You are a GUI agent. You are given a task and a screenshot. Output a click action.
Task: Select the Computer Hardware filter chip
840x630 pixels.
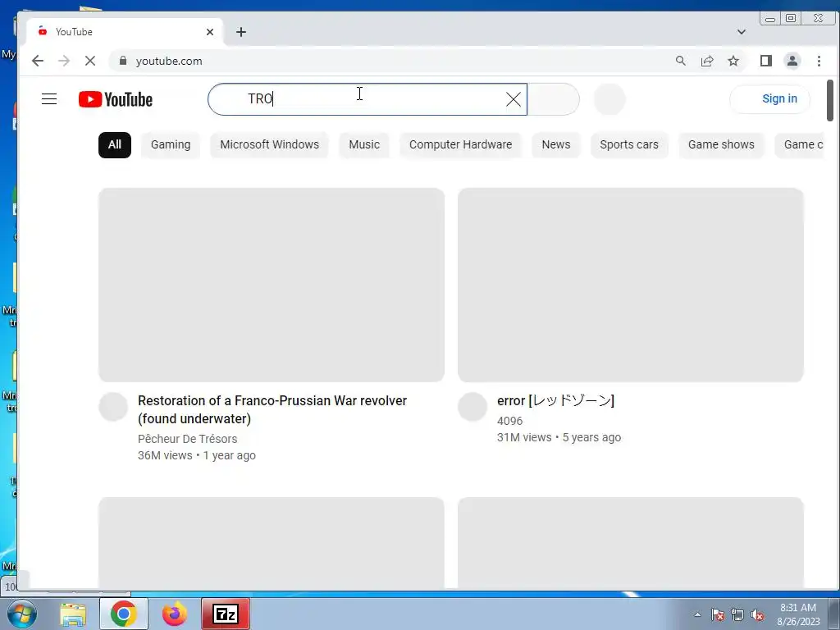coord(461,144)
